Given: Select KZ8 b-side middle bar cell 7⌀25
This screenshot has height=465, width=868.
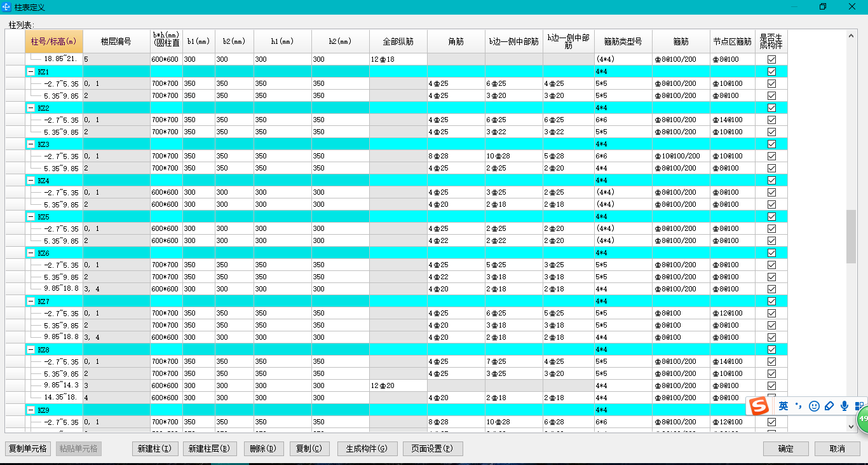Looking at the screenshot, I should (514, 362).
